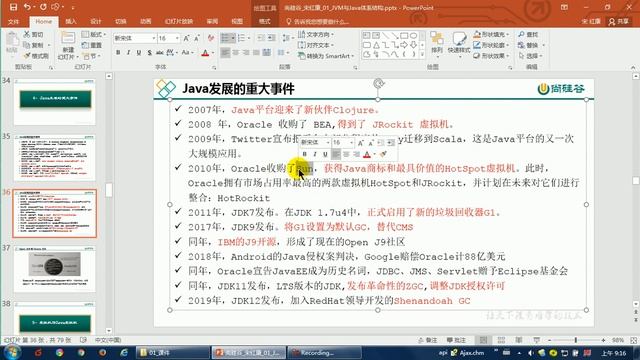Open the Change Case Aa dropdown

point(186,53)
